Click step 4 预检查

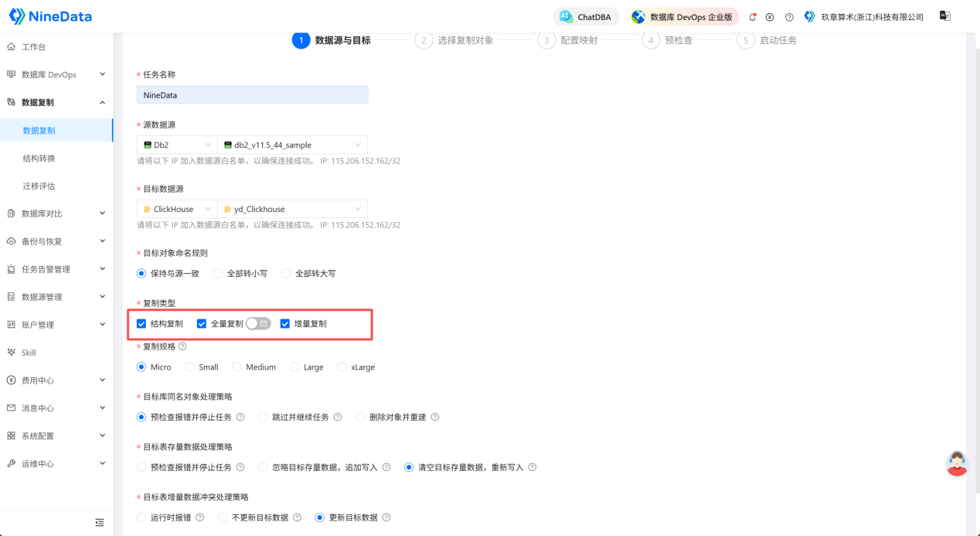pyautogui.click(x=667, y=40)
